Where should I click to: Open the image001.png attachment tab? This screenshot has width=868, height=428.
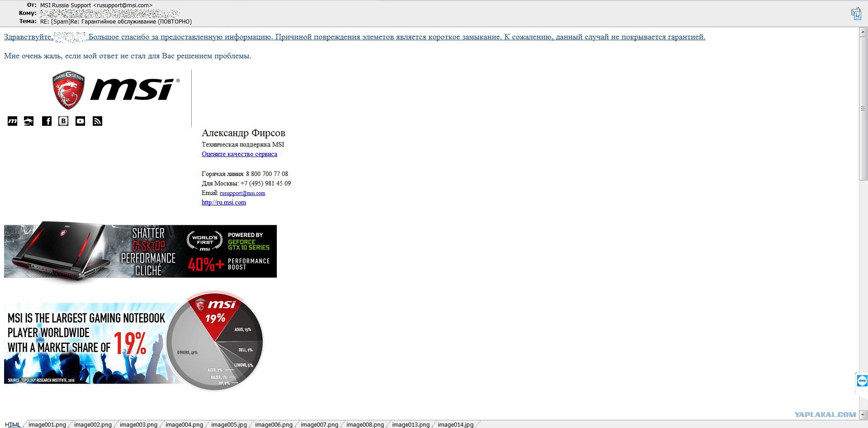[x=47, y=424]
